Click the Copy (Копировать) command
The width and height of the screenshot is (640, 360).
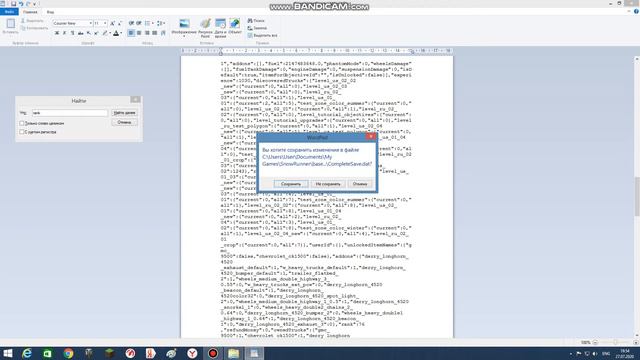click(x=34, y=28)
